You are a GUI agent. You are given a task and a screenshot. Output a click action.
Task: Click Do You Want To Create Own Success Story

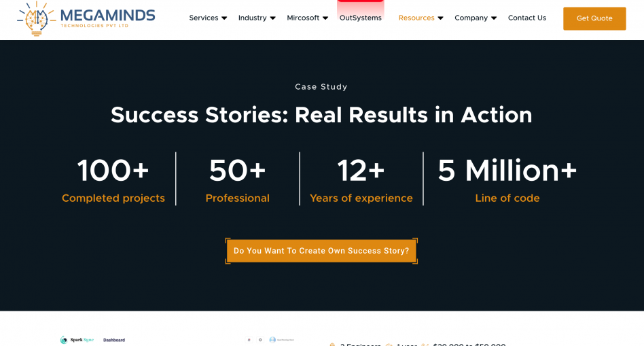321,251
